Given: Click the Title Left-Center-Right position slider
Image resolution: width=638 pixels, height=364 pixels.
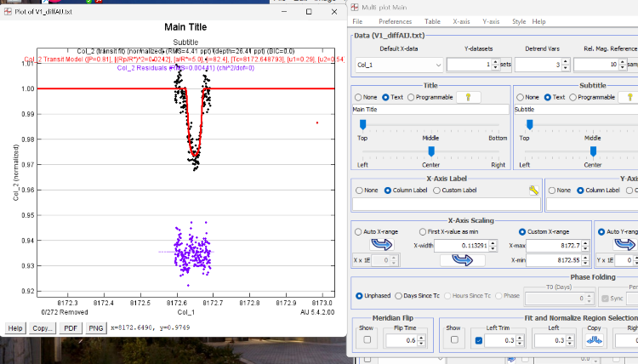Looking at the screenshot, I should [431, 151].
